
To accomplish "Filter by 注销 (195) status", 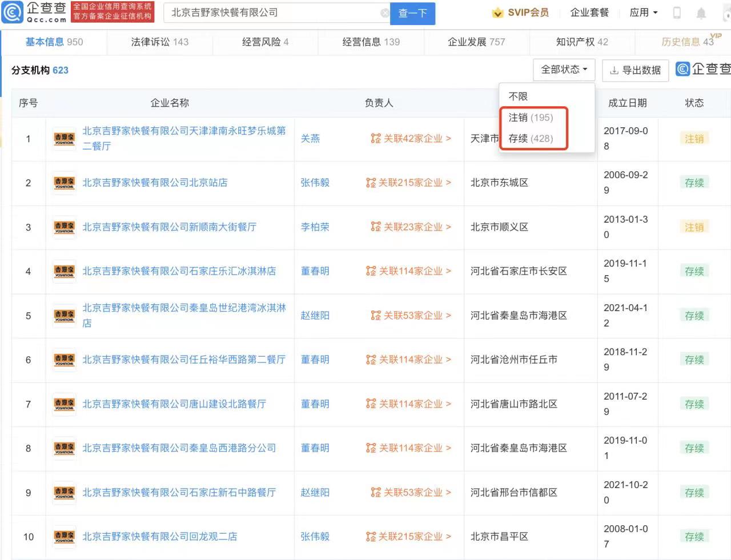I will click(531, 118).
